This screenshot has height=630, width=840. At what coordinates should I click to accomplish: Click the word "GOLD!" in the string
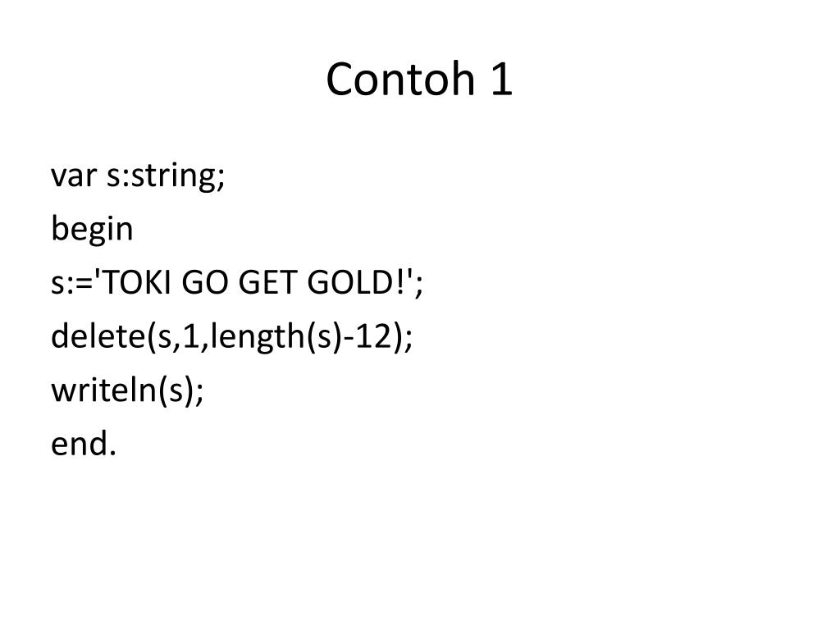356,282
